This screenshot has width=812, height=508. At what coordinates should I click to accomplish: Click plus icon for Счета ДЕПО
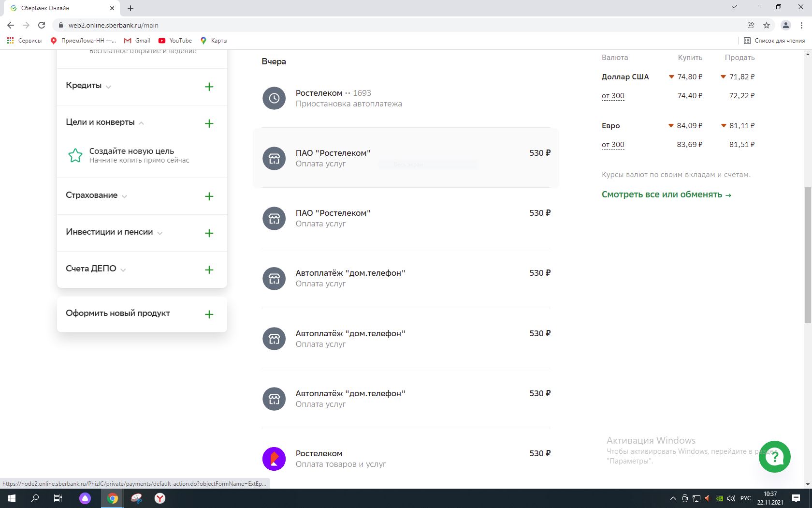coord(209,270)
